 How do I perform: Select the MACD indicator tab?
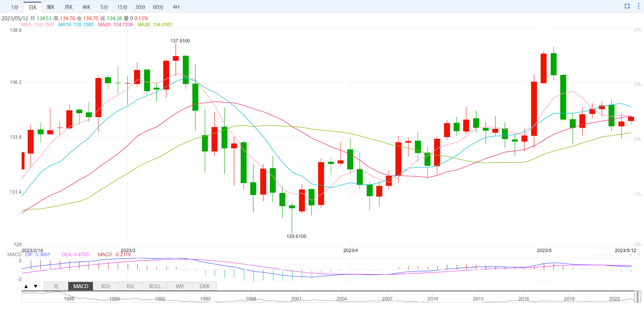tap(81, 286)
